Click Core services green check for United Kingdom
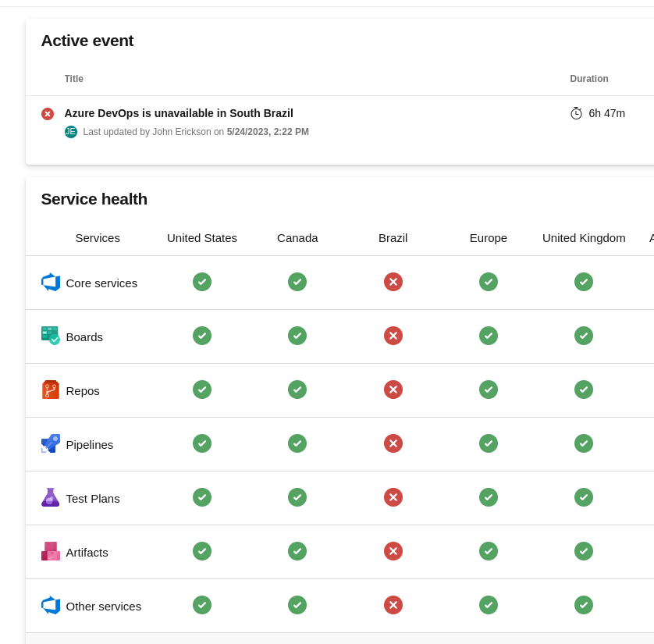The image size is (654, 644). coord(584,282)
